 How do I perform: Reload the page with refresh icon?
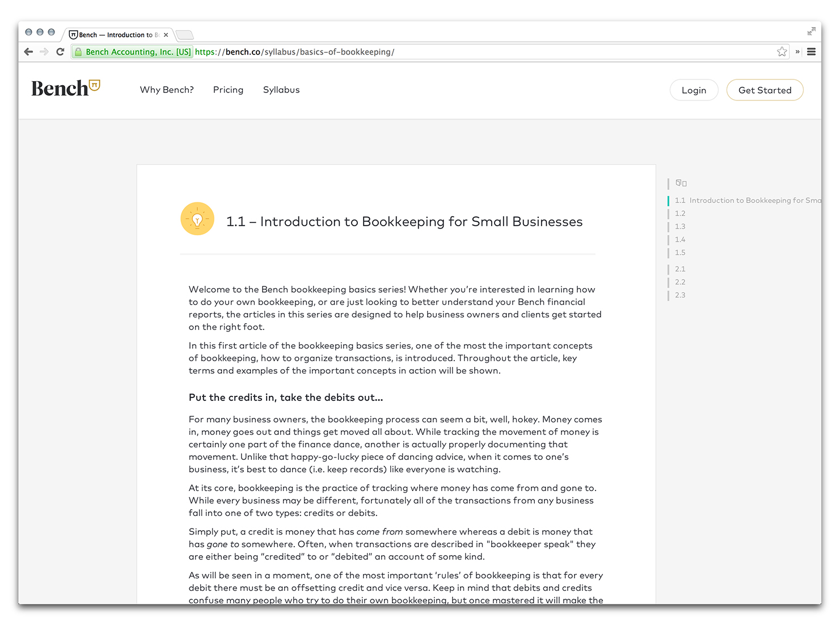[x=60, y=52]
